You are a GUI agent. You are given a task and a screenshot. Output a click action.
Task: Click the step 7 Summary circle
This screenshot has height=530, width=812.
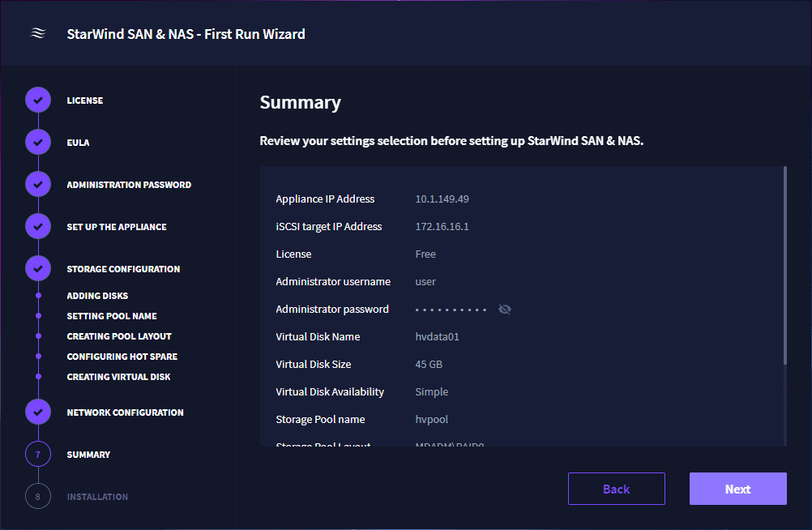(x=38, y=455)
